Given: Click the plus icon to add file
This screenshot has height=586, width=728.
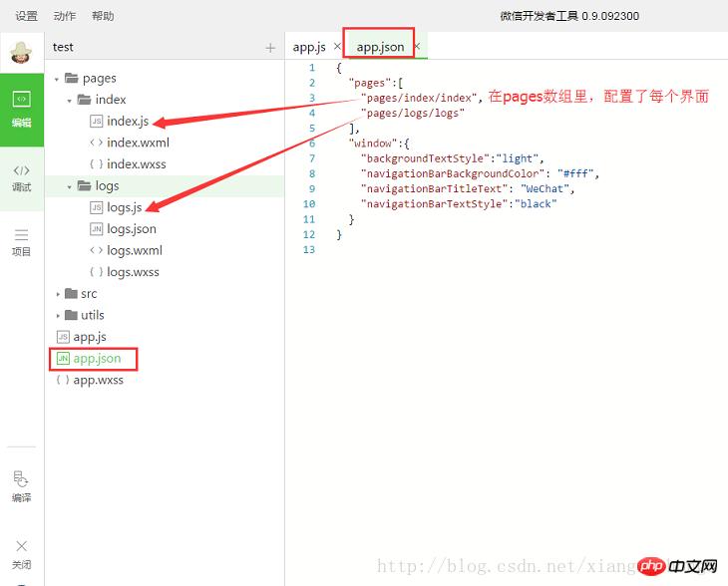Looking at the screenshot, I should (270, 48).
